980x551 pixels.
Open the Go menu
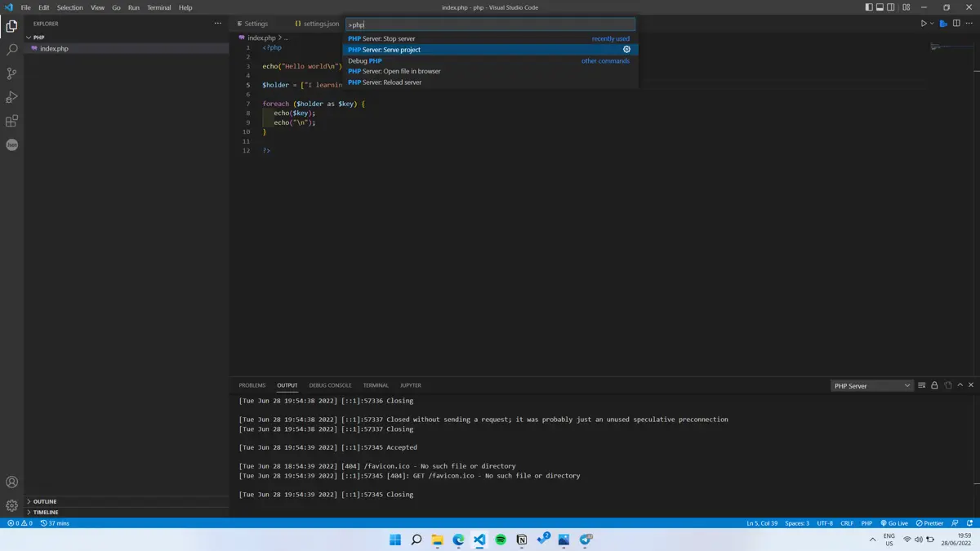[x=116, y=7]
